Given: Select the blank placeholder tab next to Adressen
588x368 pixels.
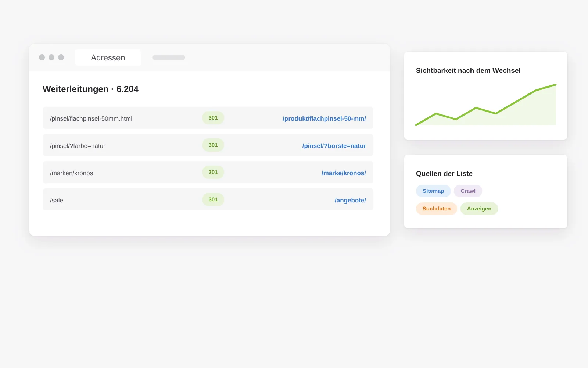Looking at the screenshot, I should click(169, 57).
